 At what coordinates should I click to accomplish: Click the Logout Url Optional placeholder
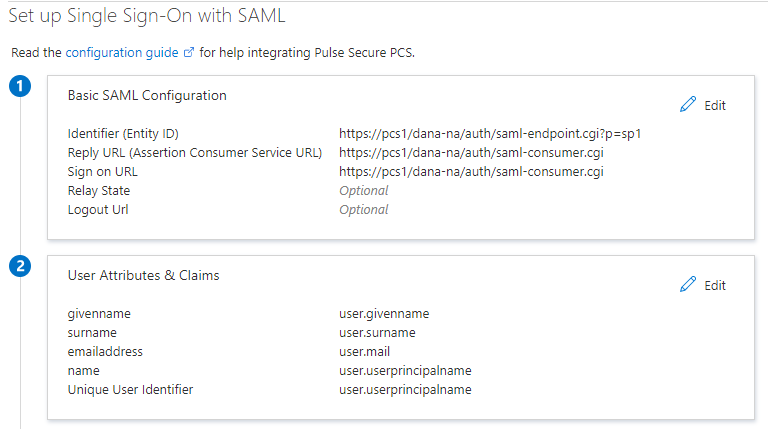coord(364,209)
